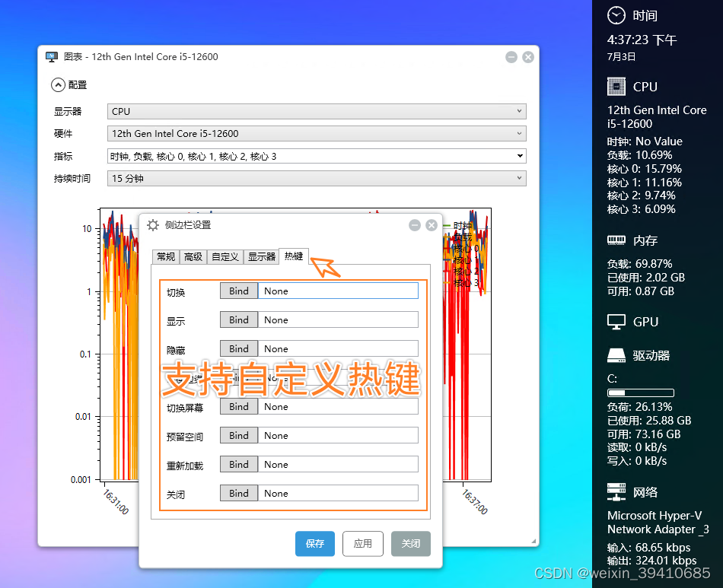Focus the 隐藏 hotkey field
Viewport: 723px width, 588px height.
(338, 349)
